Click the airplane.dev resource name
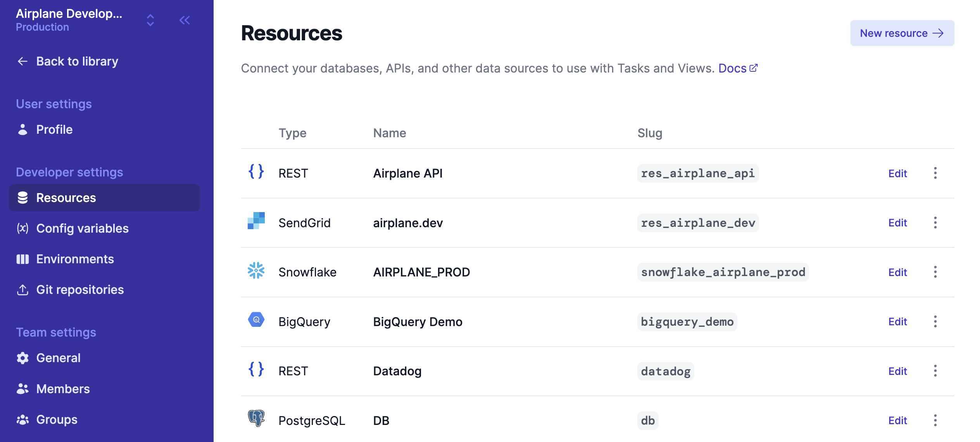This screenshot has width=980, height=442. click(408, 223)
